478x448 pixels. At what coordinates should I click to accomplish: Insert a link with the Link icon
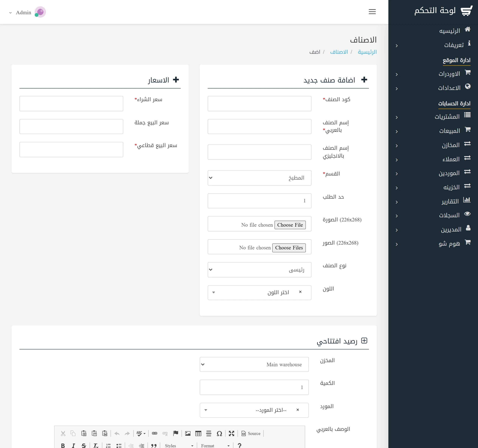click(154, 433)
